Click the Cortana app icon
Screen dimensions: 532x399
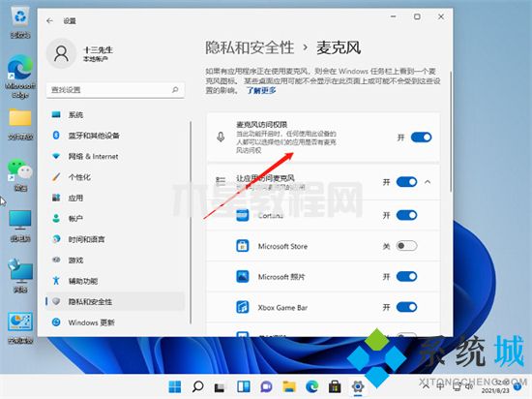[242, 215]
